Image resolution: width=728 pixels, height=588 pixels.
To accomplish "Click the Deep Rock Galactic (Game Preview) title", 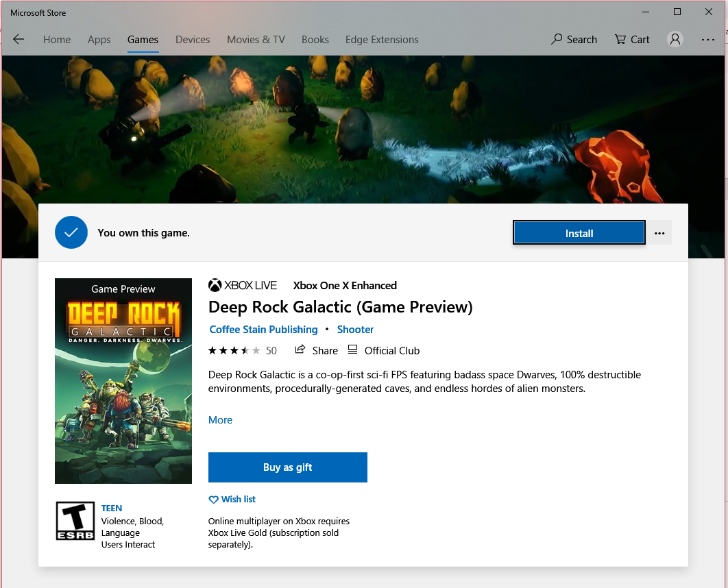I will coord(340,307).
